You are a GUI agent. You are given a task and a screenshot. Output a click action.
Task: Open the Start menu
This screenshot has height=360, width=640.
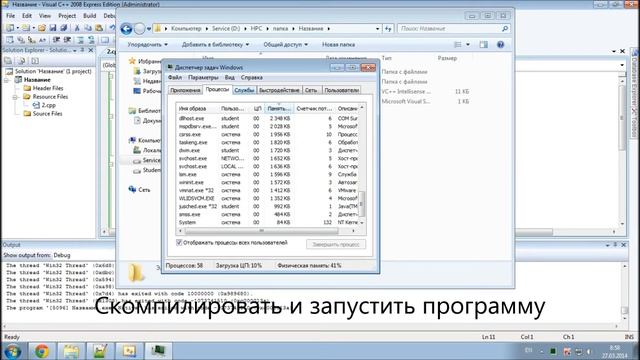coord(13,351)
